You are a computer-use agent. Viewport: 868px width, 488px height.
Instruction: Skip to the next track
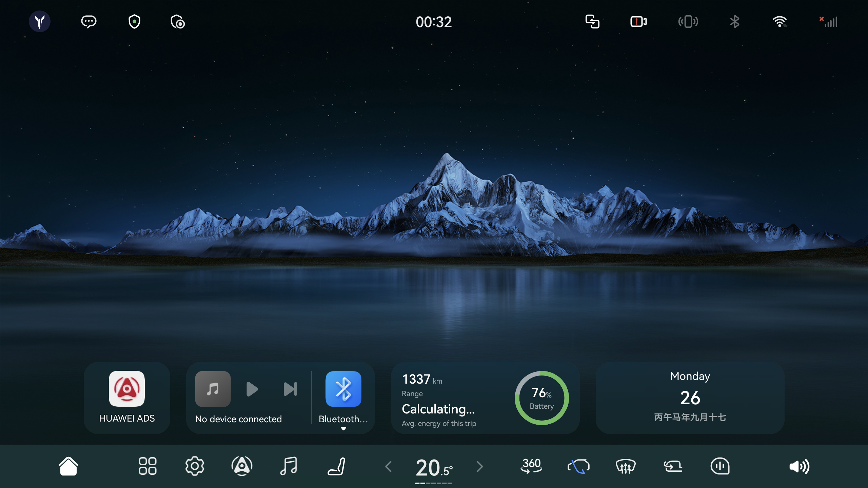pyautogui.click(x=290, y=389)
